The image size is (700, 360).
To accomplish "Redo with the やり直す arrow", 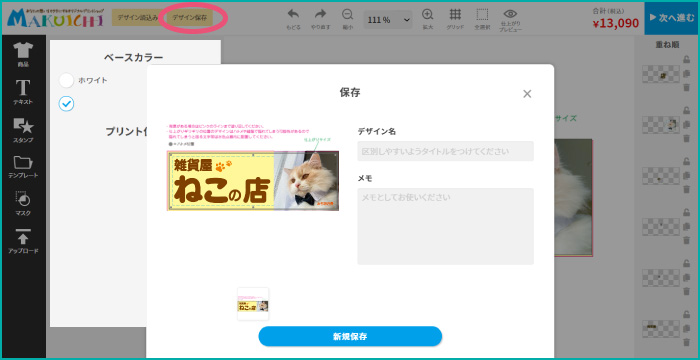I will (321, 19).
